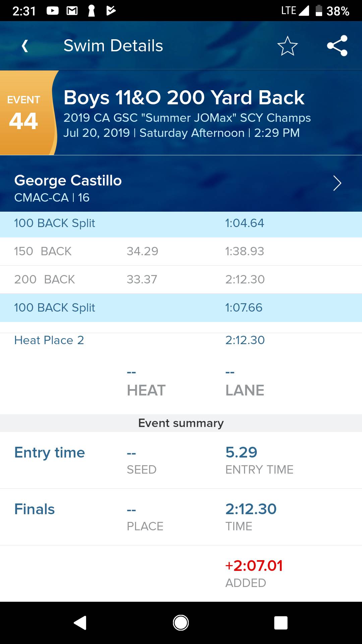Screen dimensions: 362x644
Task: Tap the Gmail notification status icon
Action: [72, 11]
